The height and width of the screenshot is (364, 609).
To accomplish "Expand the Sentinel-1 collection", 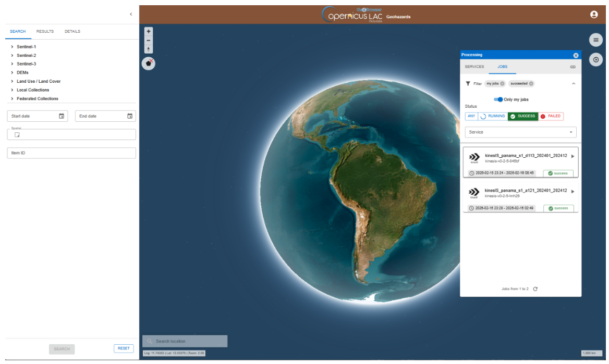I will (11, 47).
